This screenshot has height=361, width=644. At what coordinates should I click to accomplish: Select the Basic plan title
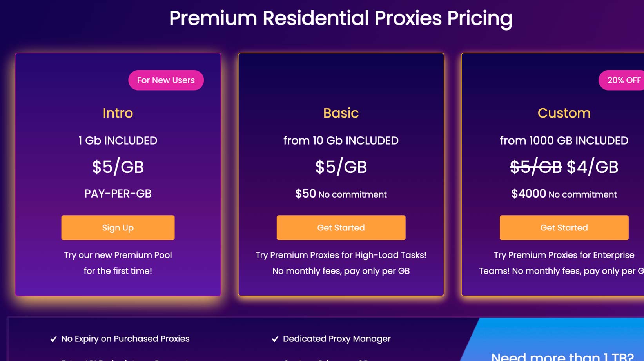tap(341, 113)
